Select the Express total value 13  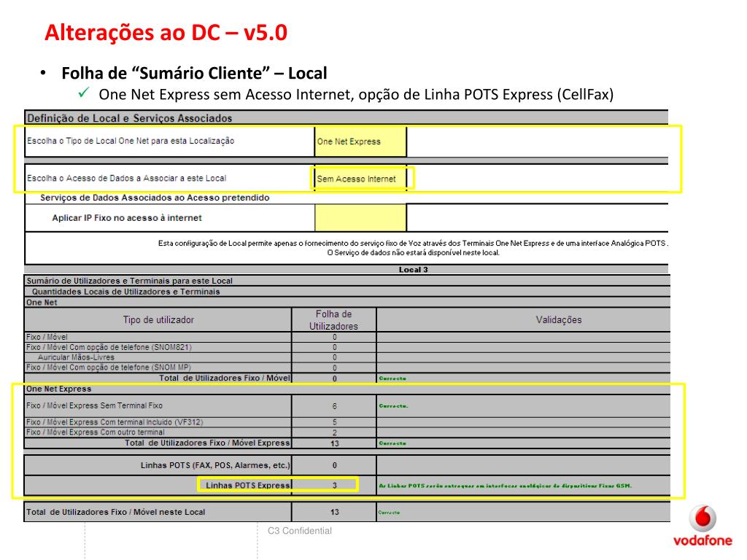[x=334, y=443]
